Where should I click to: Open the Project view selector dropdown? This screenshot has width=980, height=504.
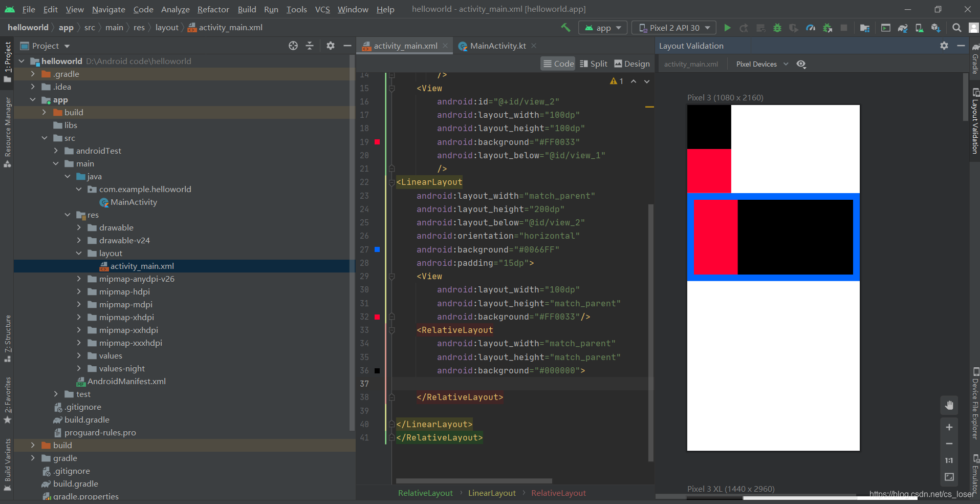coord(45,46)
